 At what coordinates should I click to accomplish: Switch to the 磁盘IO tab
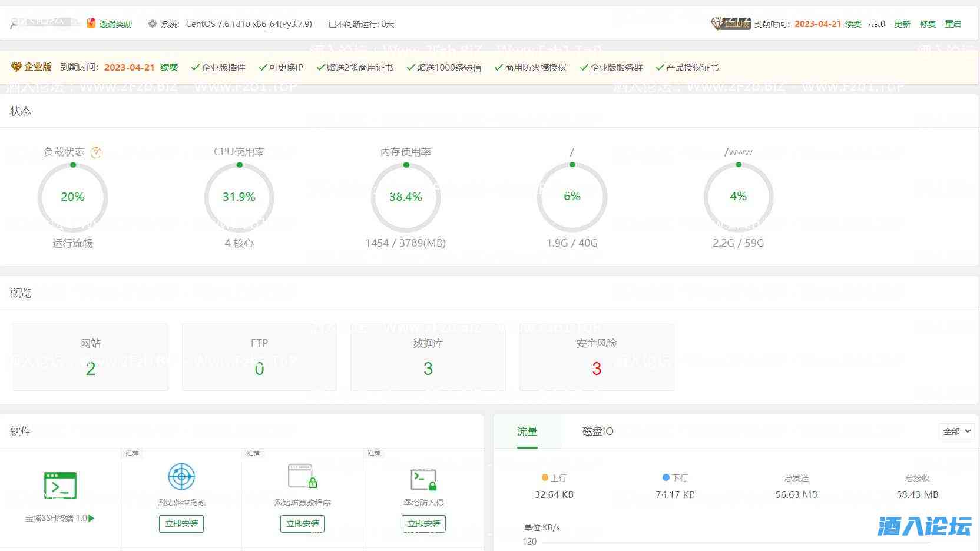point(598,431)
